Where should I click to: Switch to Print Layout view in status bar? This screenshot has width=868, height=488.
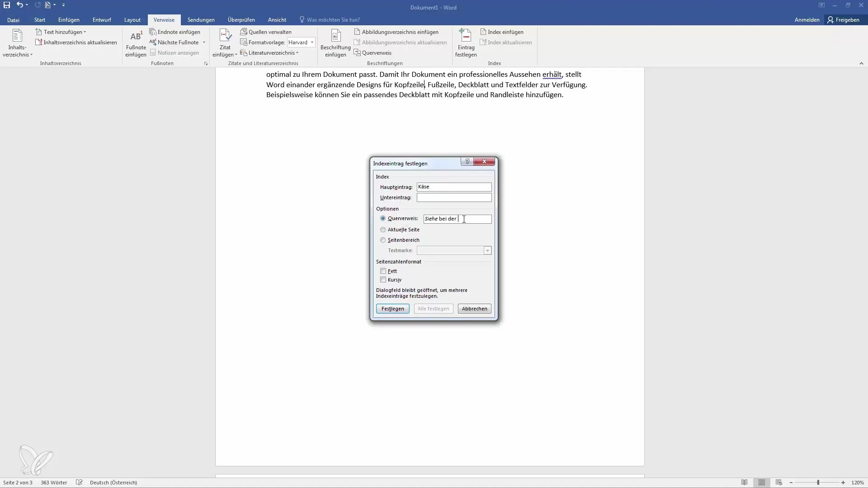(x=762, y=483)
